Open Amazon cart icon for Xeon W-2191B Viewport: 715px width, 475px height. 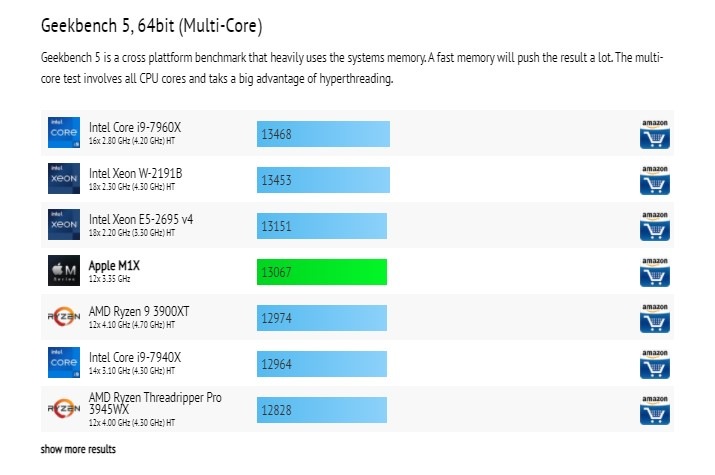coord(654,179)
